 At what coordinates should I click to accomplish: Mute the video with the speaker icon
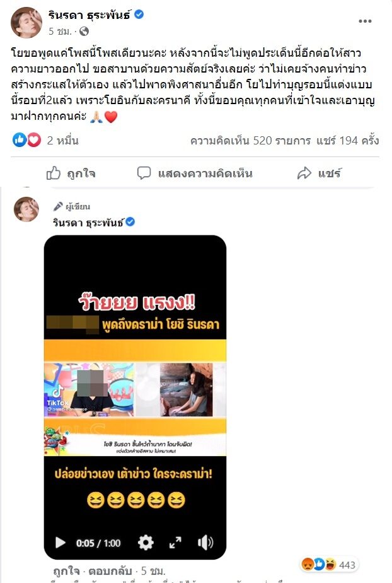pyautogui.click(x=205, y=543)
